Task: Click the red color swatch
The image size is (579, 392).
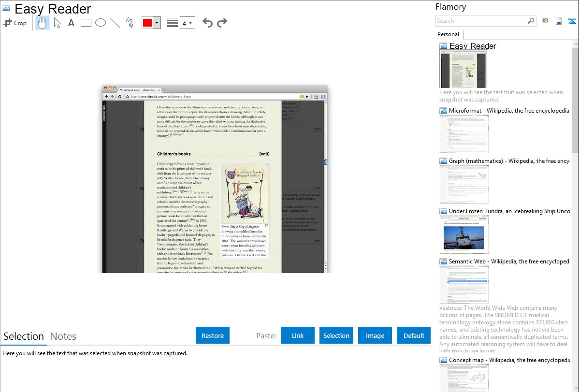Action: click(x=147, y=23)
